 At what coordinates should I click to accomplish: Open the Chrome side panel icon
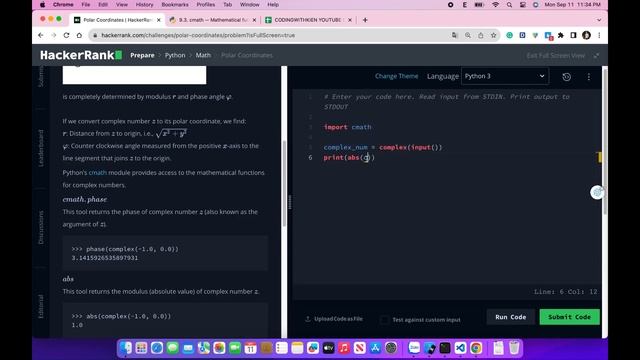click(573, 36)
